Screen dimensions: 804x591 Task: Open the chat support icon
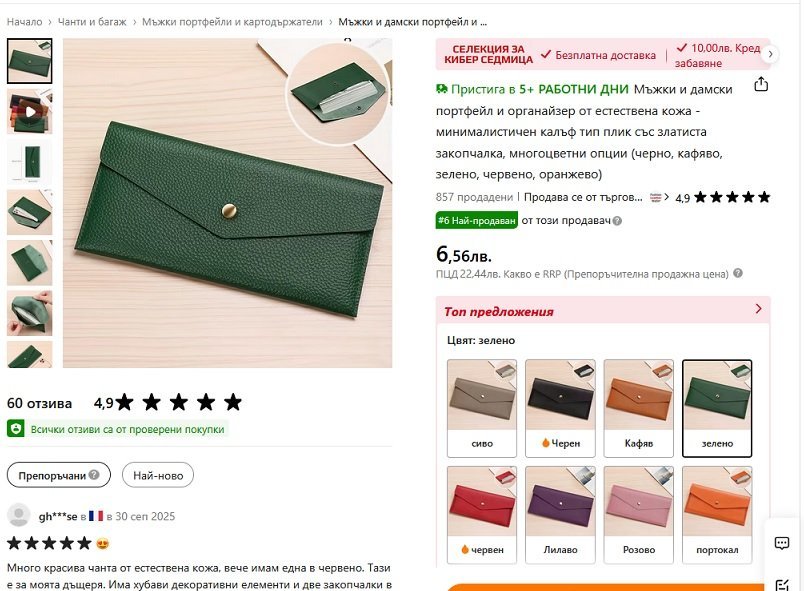tap(782, 543)
